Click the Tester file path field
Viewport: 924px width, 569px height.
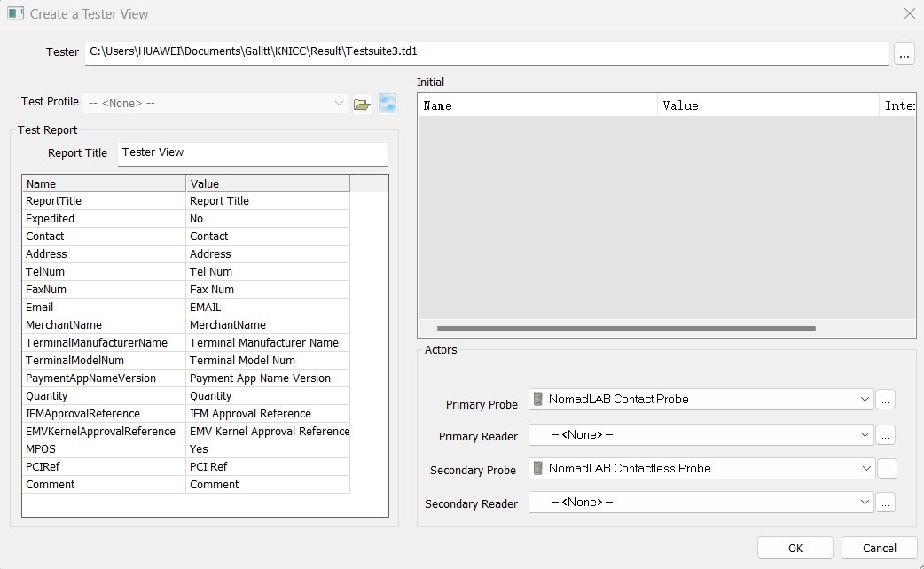[486, 52]
